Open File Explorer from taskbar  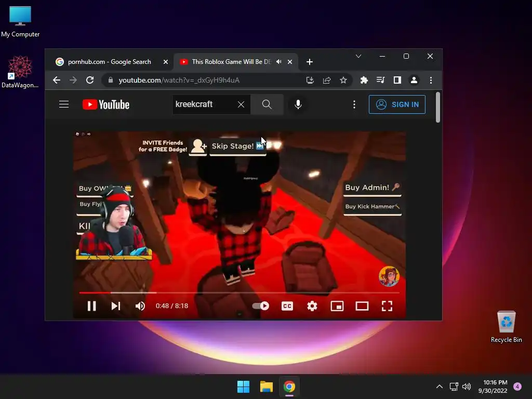[267, 387]
